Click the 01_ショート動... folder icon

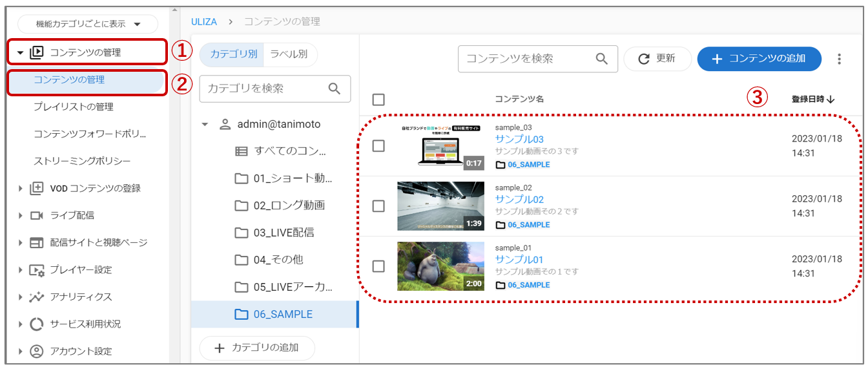[x=241, y=178]
